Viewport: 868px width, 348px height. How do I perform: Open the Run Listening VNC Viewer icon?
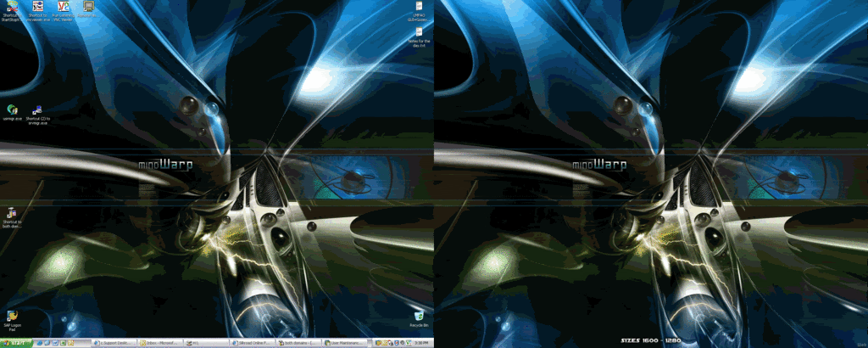tap(64, 10)
